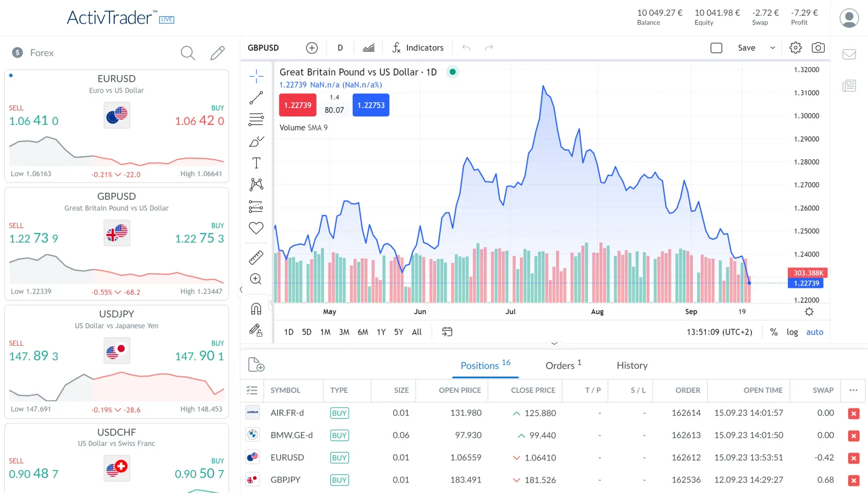
Task: Open the Forex category selector
Action: [x=33, y=53]
